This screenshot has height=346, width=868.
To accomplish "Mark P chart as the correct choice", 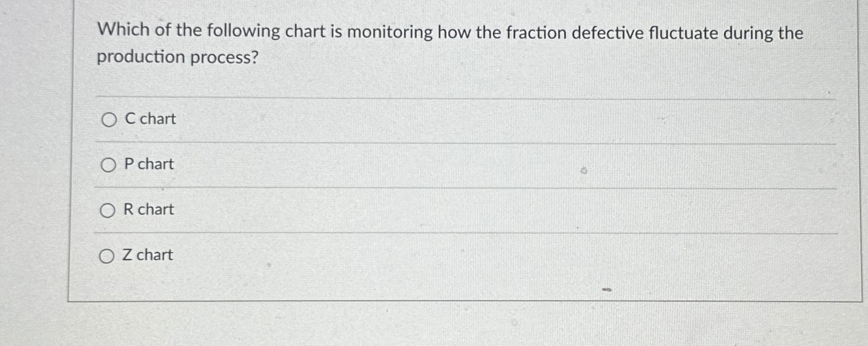I will coord(108,165).
